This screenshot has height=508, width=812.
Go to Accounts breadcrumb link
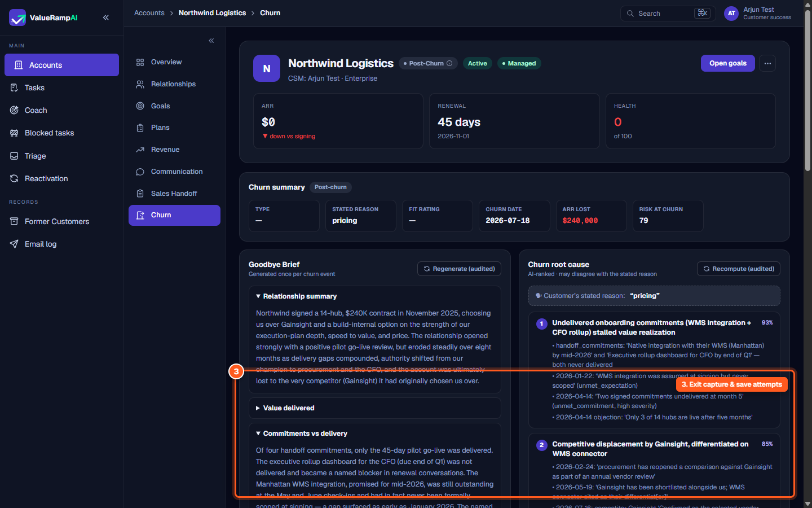click(149, 13)
